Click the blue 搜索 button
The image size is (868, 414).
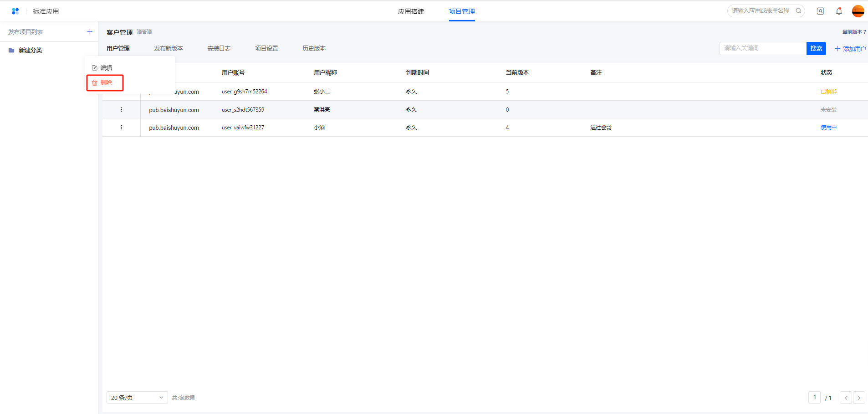pyautogui.click(x=816, y=48)
